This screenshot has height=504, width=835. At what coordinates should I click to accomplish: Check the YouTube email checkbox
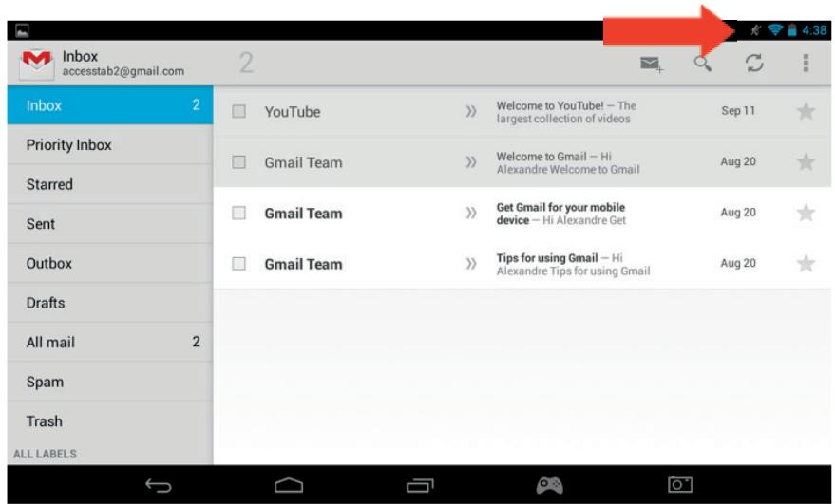pos(238,111)
